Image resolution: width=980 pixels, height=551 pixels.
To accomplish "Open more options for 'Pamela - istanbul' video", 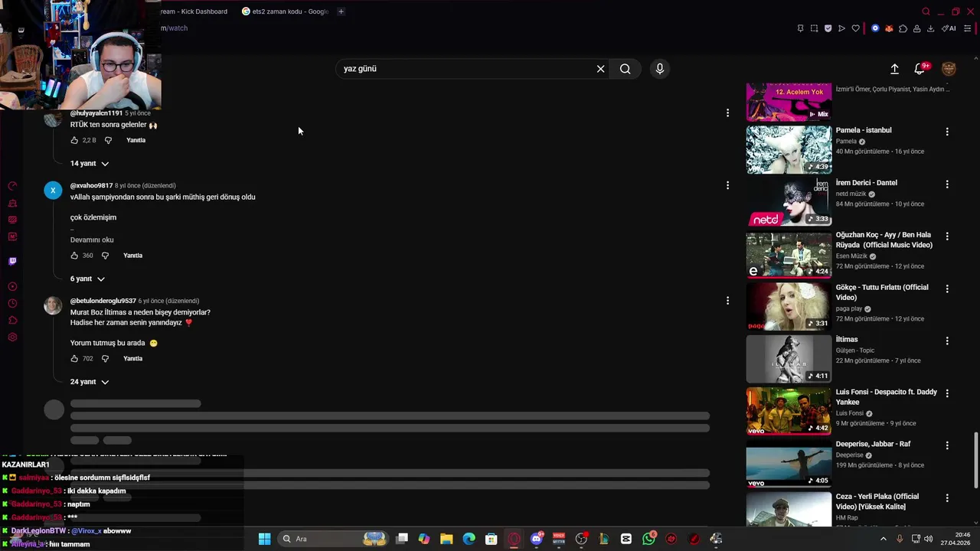I will coord(947,132).
